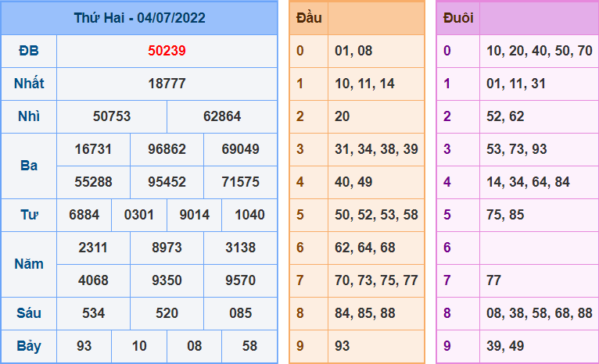Screen dimensions: 599x364
Task: Select Đuôi values 14, 34, 64, 84
Action: coord(528,182)
